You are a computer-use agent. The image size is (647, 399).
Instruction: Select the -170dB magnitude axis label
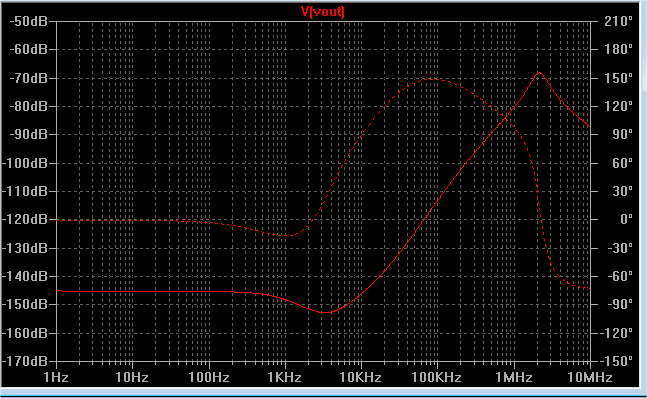25,361
